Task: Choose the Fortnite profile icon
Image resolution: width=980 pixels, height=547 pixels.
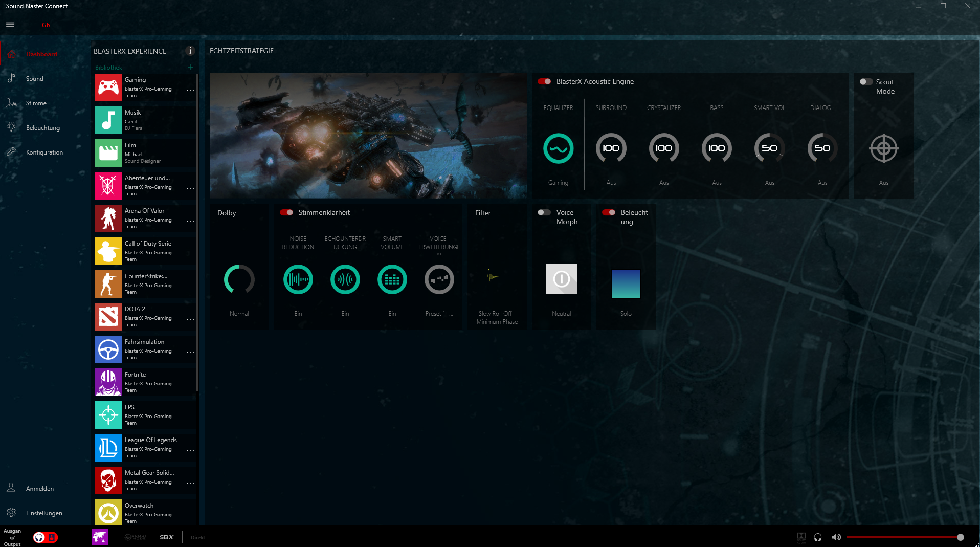Action: pos(108,382)
